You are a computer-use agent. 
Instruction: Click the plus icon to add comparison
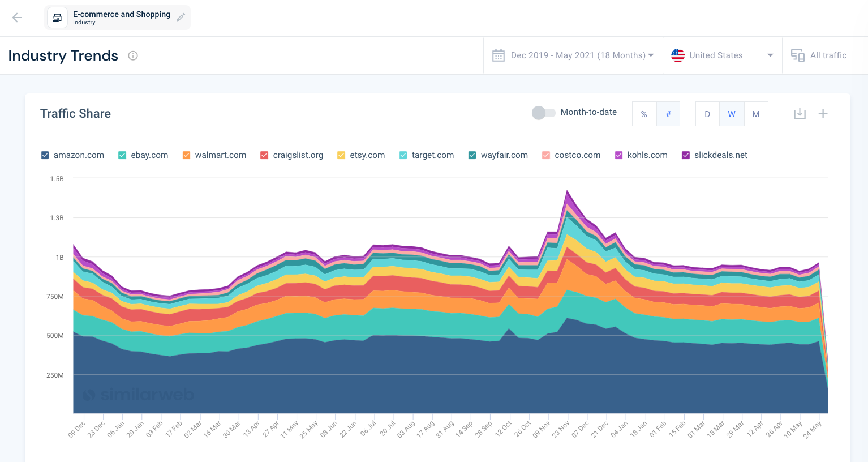point(823,113)
